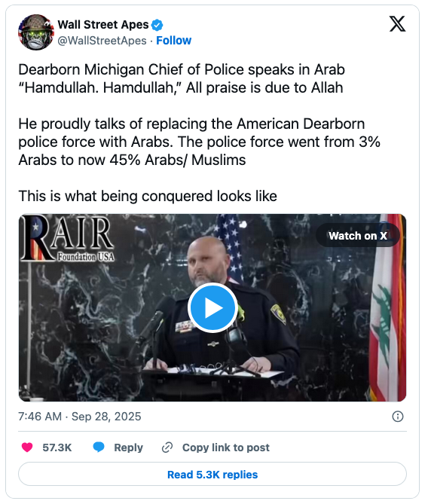Like the post with heart icon
428x504 pixels.
[27, 447]
